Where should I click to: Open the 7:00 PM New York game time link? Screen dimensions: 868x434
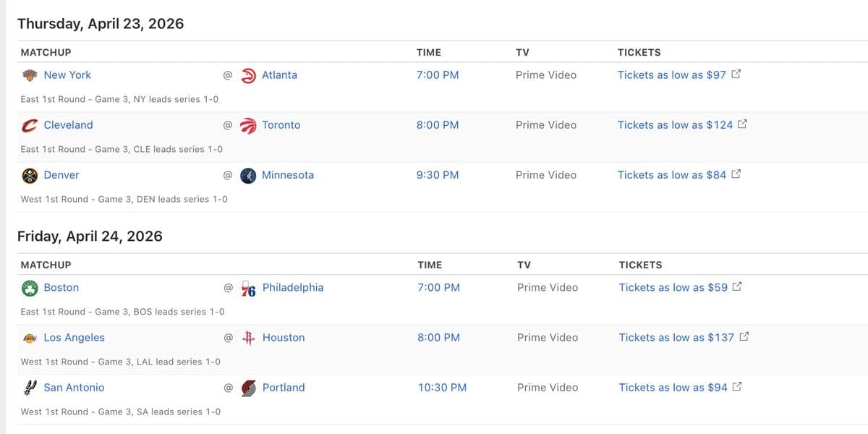437,75
